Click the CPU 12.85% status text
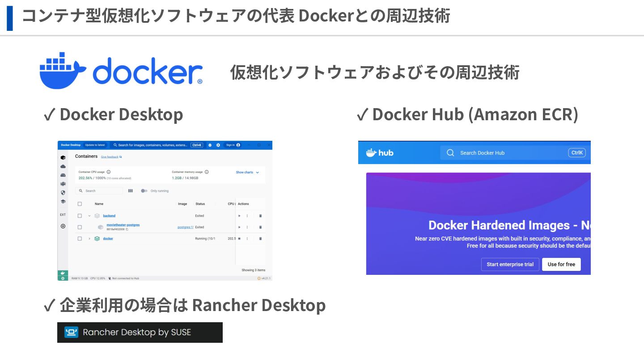This screenshot has width=644, height=362. point(98,278)
